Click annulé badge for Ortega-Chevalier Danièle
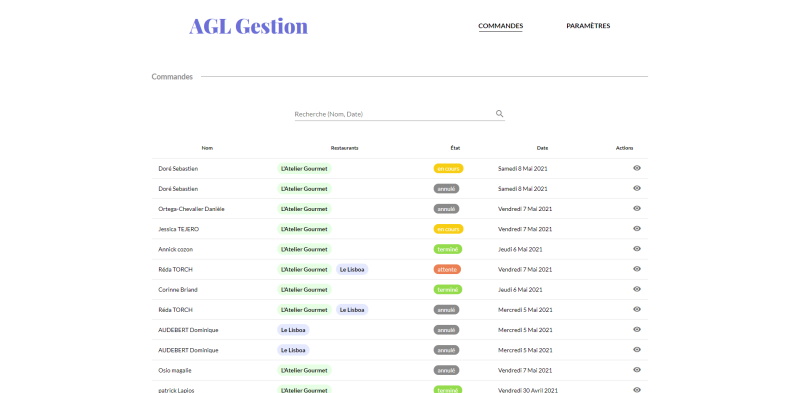 tap(446, 209)
